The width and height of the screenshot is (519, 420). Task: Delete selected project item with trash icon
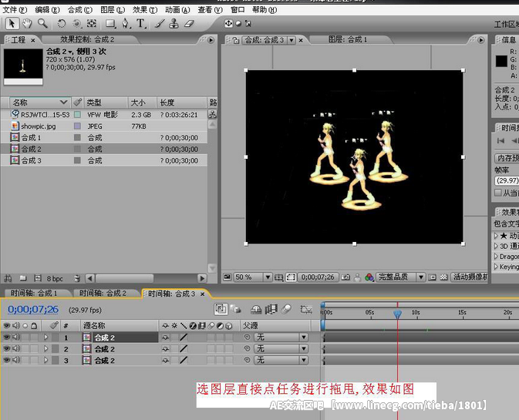[77, 278]
